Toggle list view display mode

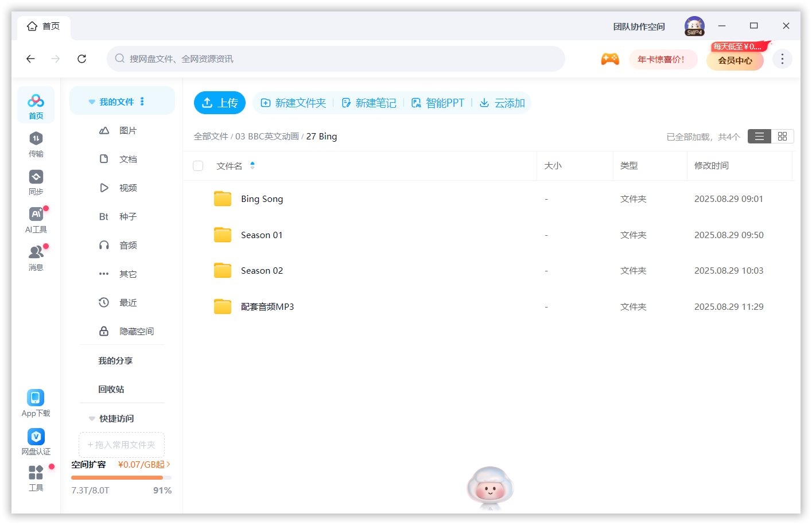759,136
